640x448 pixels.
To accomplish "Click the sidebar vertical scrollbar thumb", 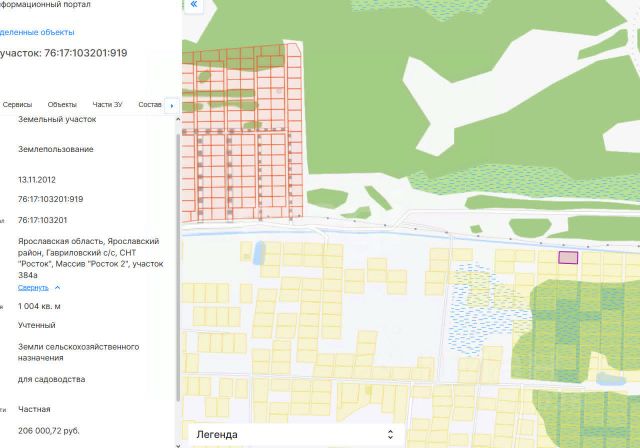I will pyautogui.click(x=178, y=267).
